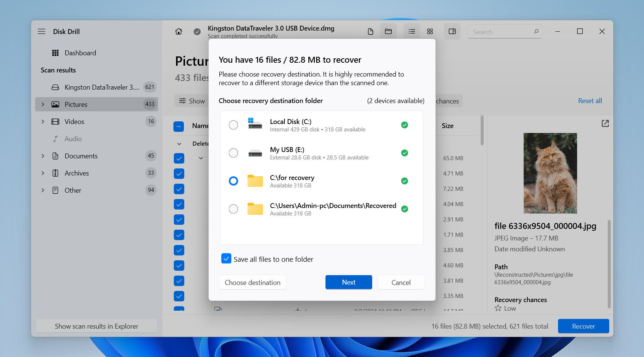Open the Documents category
This screenshot has height=357, width=644.
pos(96,156)
